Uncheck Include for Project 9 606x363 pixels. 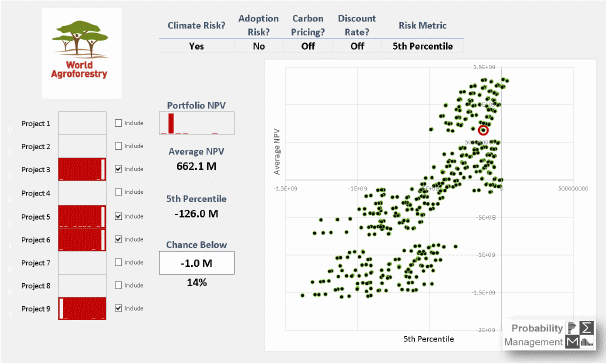(118, 308)
